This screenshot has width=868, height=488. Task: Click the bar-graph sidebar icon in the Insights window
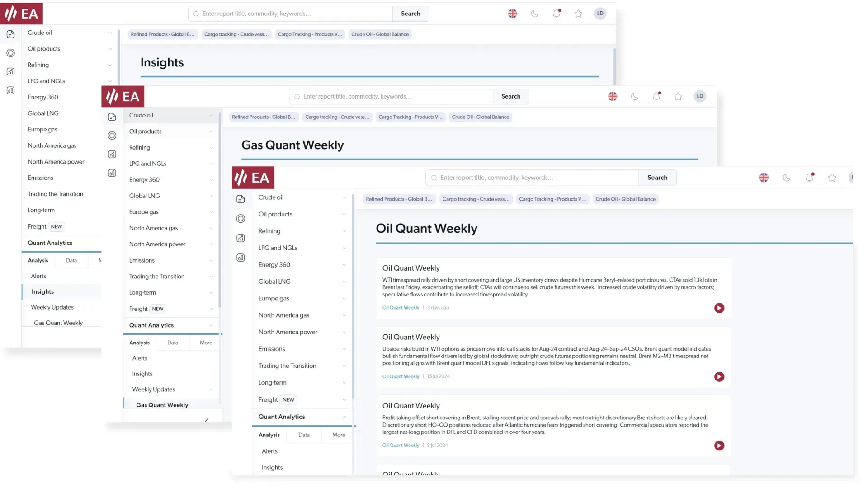[11, 90]
